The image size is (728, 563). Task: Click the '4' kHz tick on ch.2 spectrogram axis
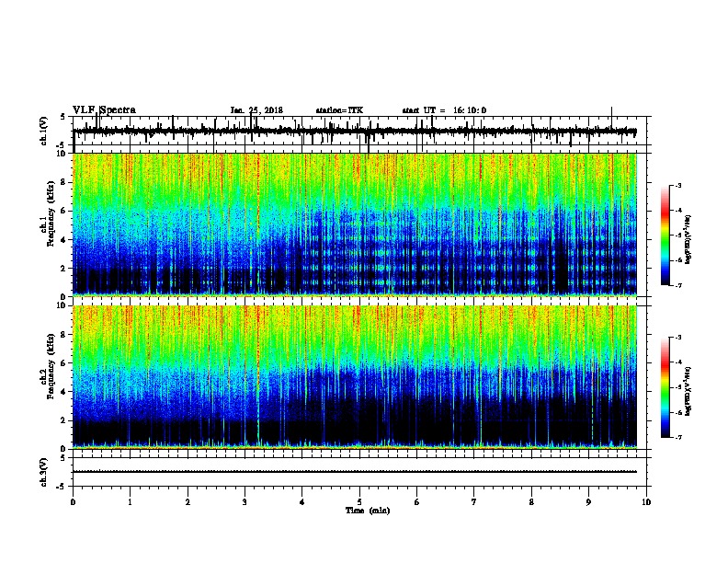click(x=63, y=392)
